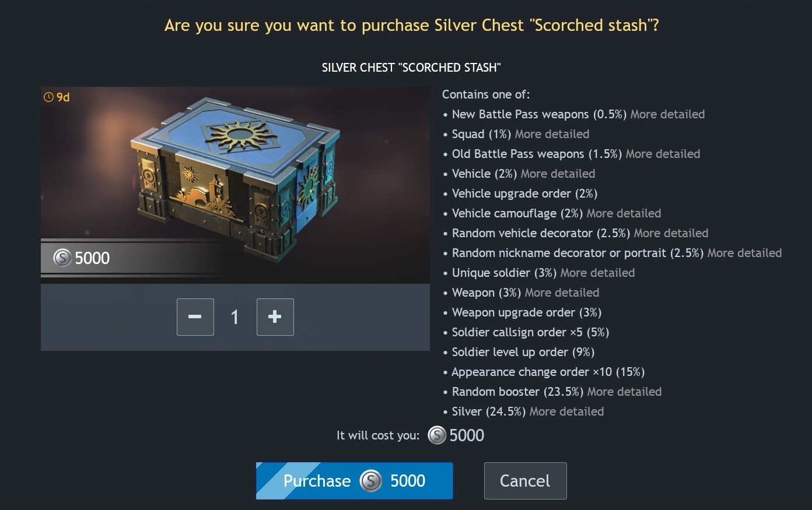
Task: Click the Purchase 5000 button
Action: (354, 481)
